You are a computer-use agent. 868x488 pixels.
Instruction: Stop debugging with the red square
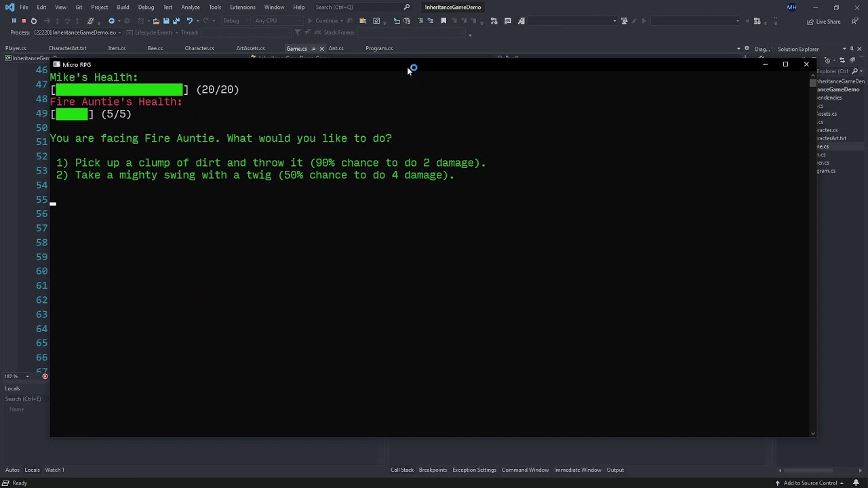[x=24, y=21]
